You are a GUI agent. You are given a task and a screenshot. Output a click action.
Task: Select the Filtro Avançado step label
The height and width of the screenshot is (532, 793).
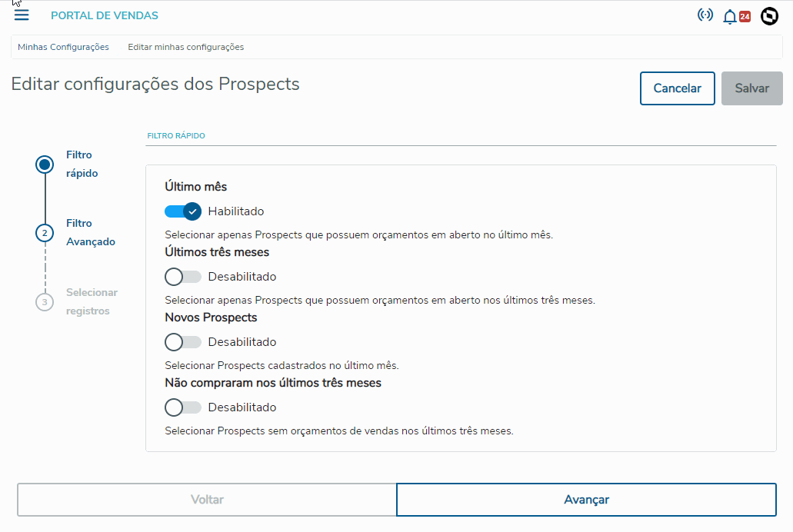pyautogui.click(x=90, y=232)
